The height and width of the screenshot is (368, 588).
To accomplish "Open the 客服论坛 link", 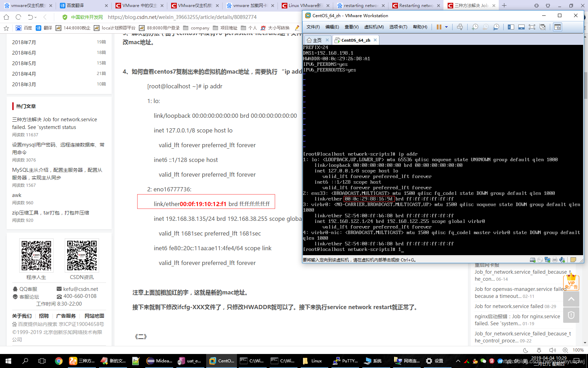I will pos(26,297).
